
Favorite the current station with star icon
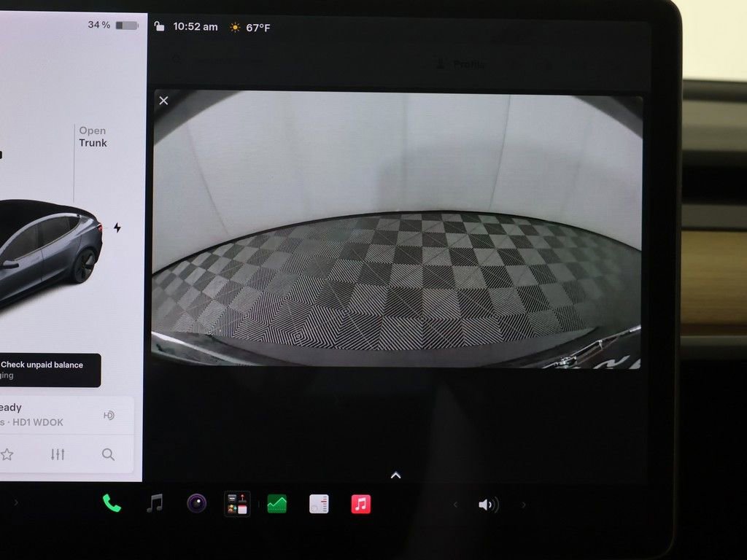(7, 454)
